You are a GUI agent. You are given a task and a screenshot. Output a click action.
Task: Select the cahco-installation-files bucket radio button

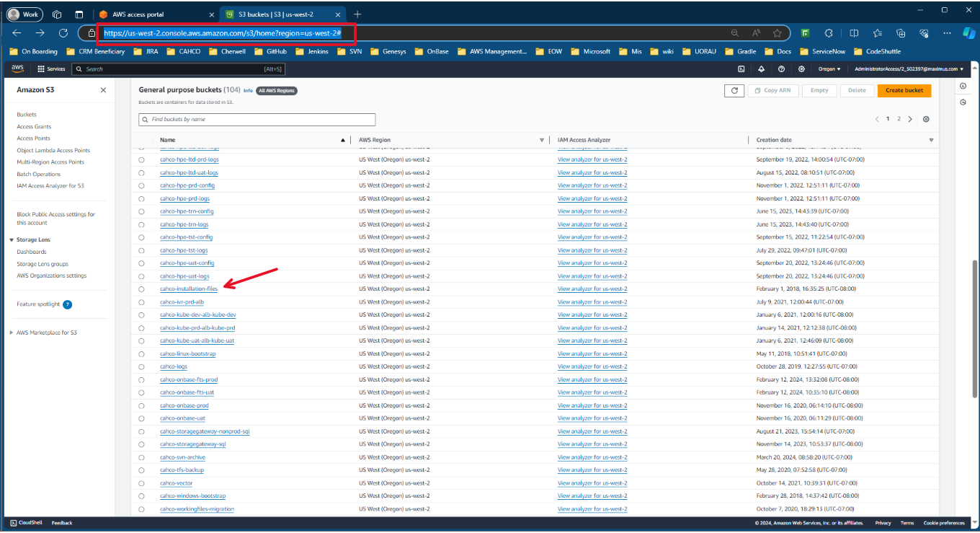(141, 289)
